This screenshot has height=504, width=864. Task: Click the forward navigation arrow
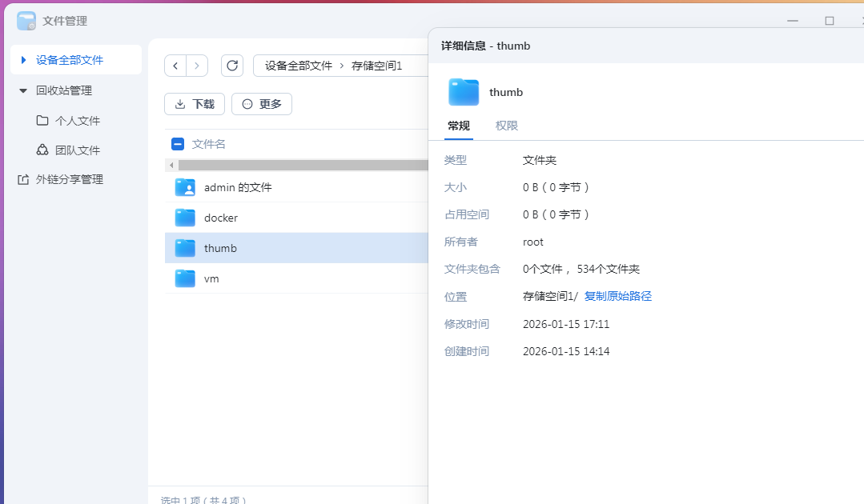click(x=198, y=65)
